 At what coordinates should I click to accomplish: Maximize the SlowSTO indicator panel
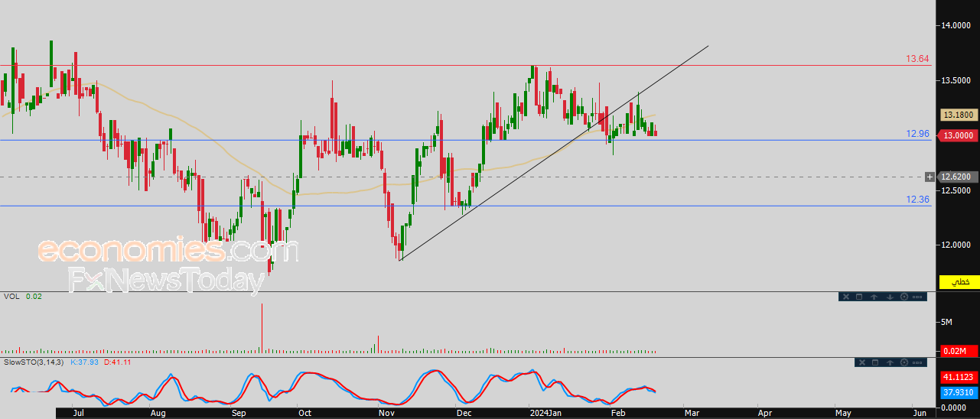point(875,362)
